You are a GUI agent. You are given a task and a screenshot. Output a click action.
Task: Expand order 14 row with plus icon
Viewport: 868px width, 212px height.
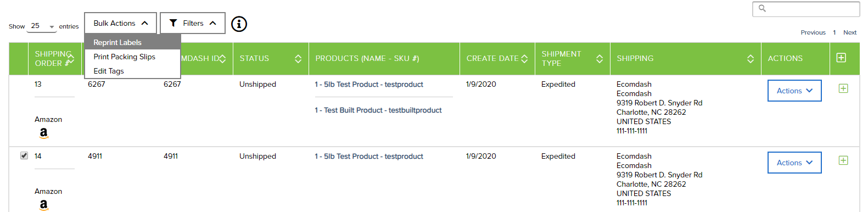click(x=843, y=160)
